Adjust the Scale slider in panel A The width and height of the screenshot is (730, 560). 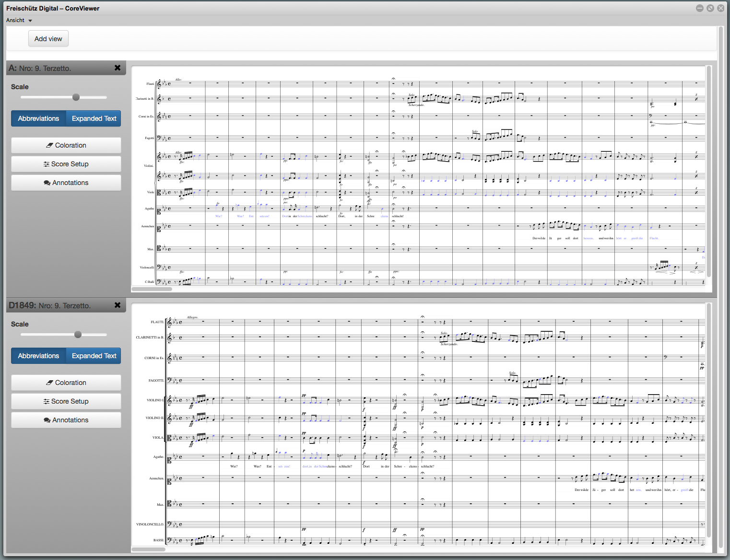click(76, 97)
